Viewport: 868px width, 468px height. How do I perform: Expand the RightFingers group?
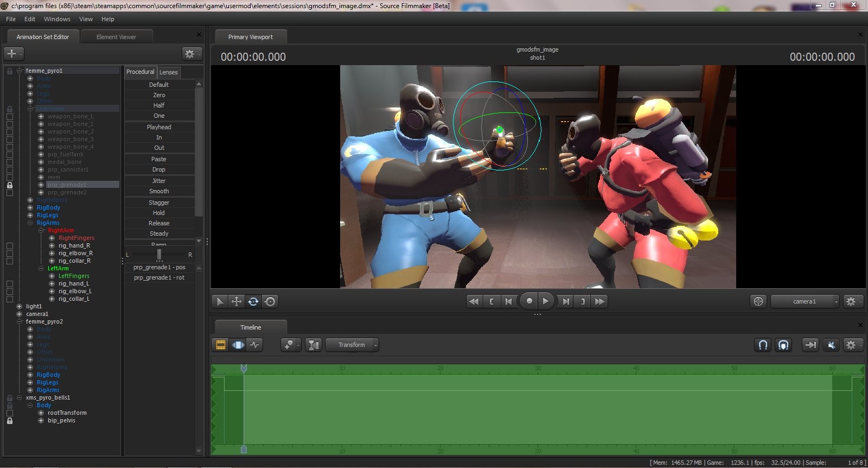pyautogui.click(x=52, y=238)
